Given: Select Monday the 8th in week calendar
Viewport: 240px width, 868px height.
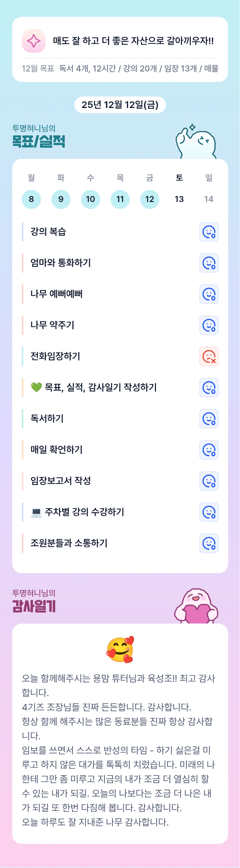Looking at the screenshot, I should click(31, 199).
